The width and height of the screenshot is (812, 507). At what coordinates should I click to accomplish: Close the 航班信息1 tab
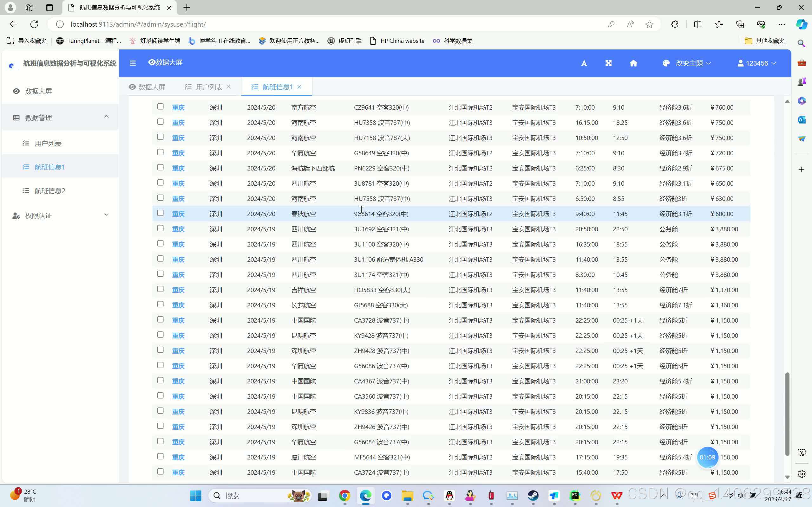pos(299,87)
